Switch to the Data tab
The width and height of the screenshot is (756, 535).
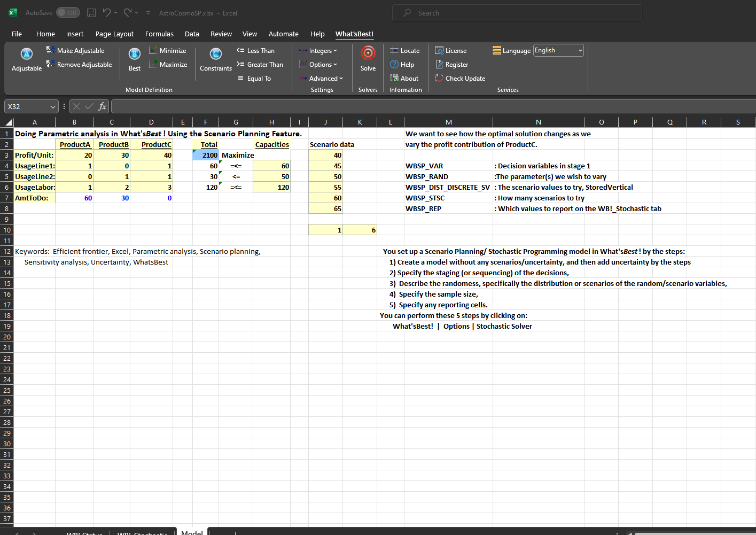(x=192, y=34)
